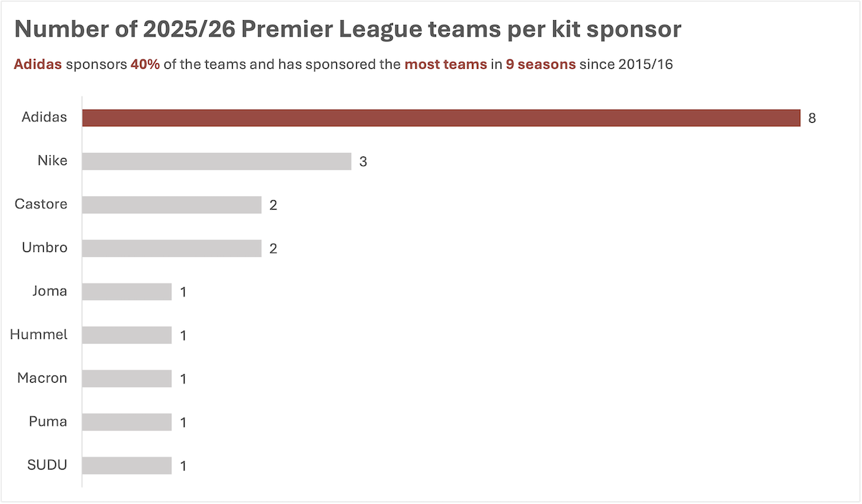Click the Nike axis label
862x504 pixels.
click(52, 161)
